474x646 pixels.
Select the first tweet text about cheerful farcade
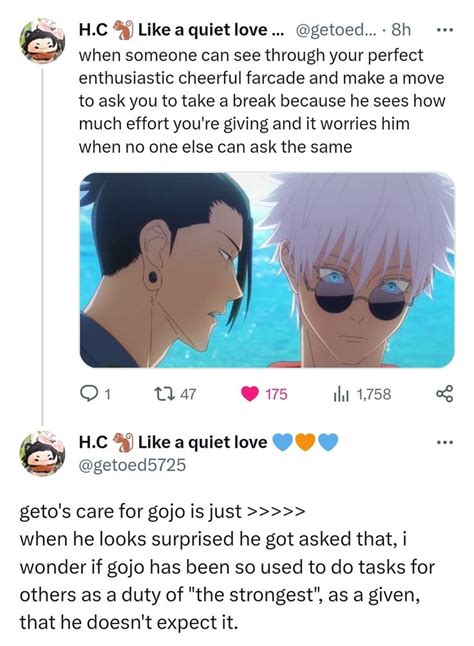pos(262,101)
